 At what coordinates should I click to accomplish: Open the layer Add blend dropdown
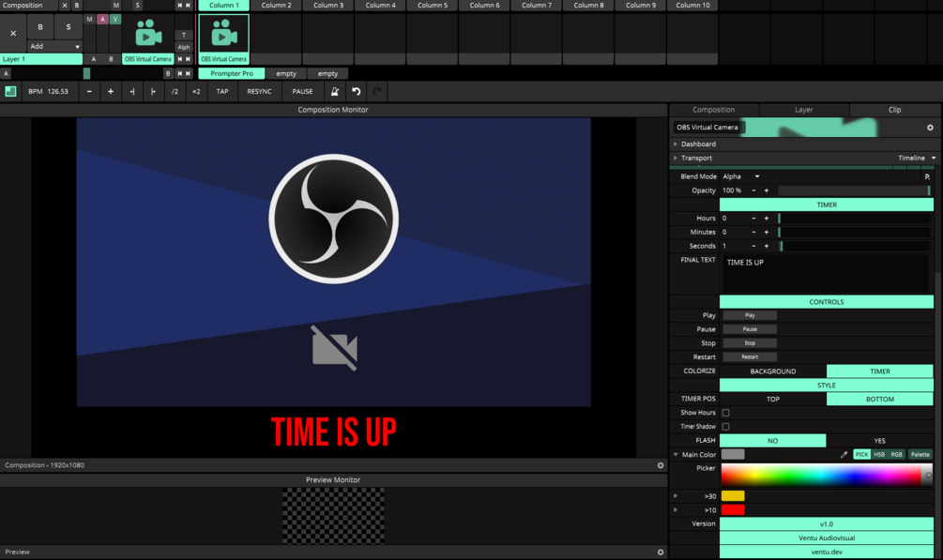click(54, 46)
